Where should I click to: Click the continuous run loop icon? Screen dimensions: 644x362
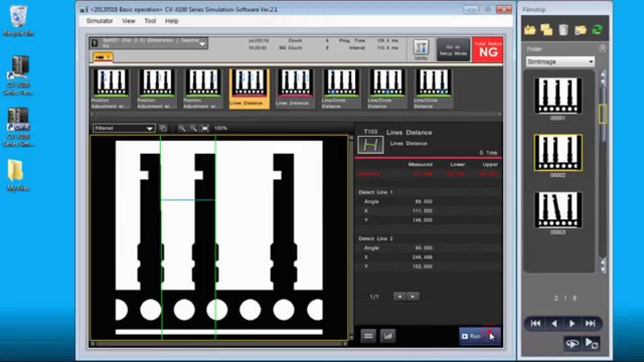click(x=591, y=343)
